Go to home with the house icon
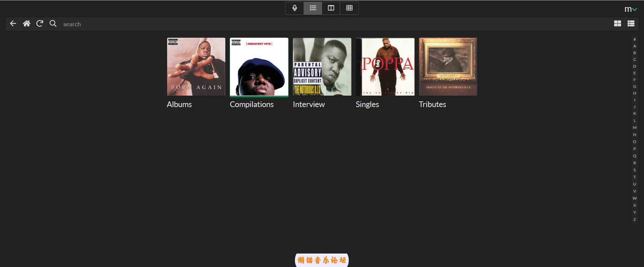 27,24
